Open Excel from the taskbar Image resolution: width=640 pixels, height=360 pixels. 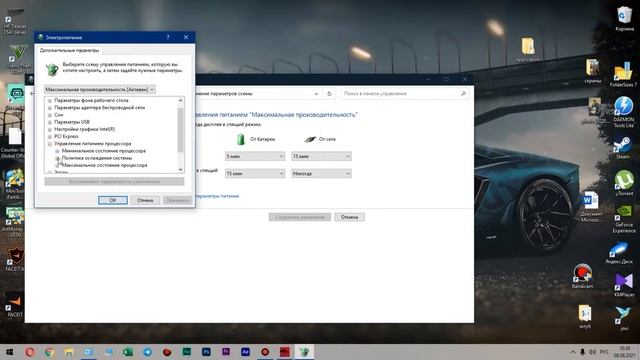128,352
